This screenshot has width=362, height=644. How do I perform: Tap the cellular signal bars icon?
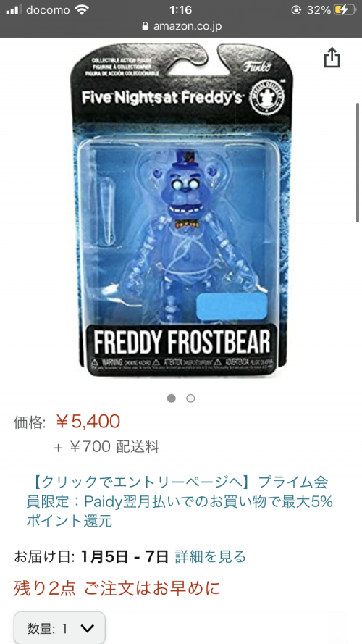(x=14, y=10)
